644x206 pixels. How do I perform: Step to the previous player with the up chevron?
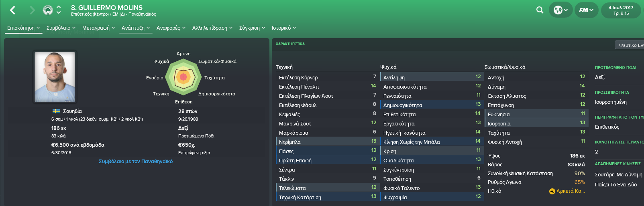tap(59, 7)
